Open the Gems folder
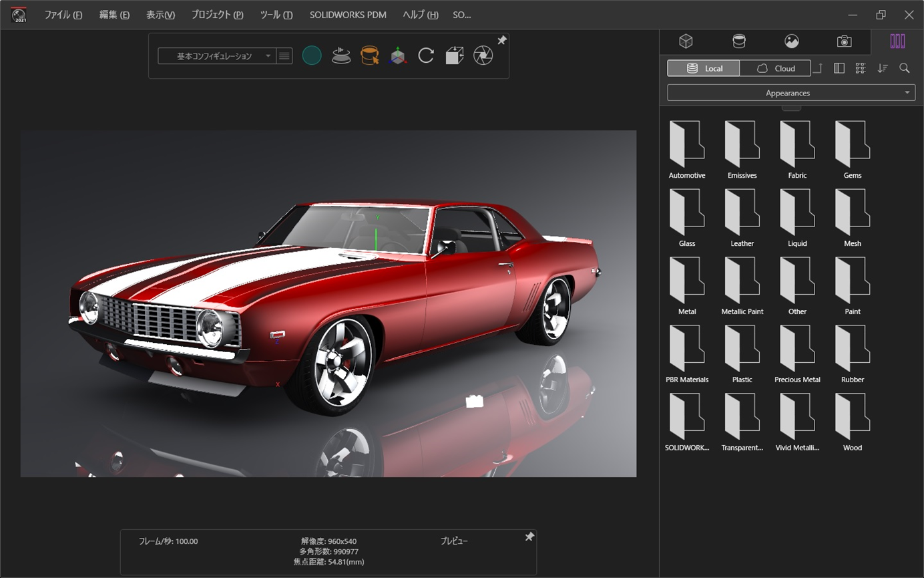This screenshot has height=578, width=924. coord(853,150)
